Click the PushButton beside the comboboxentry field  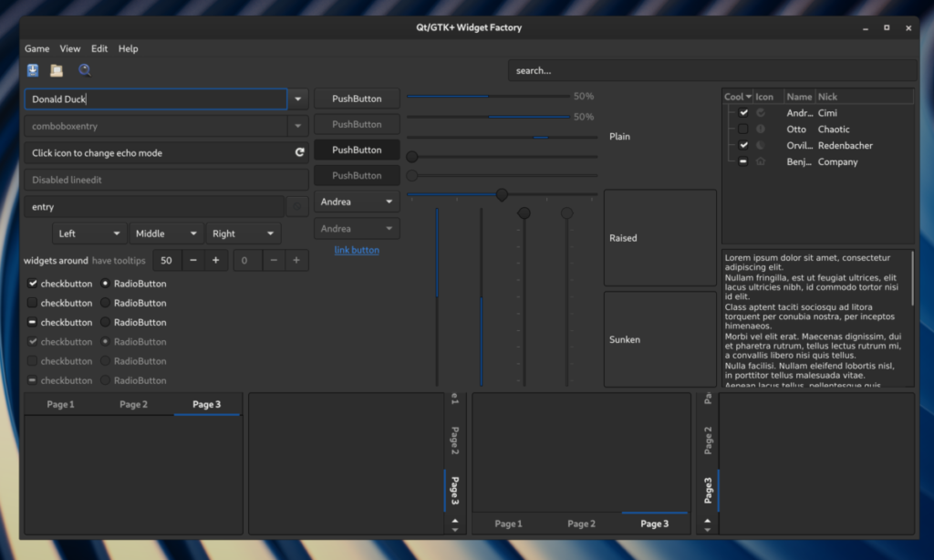tap(357, 124)
